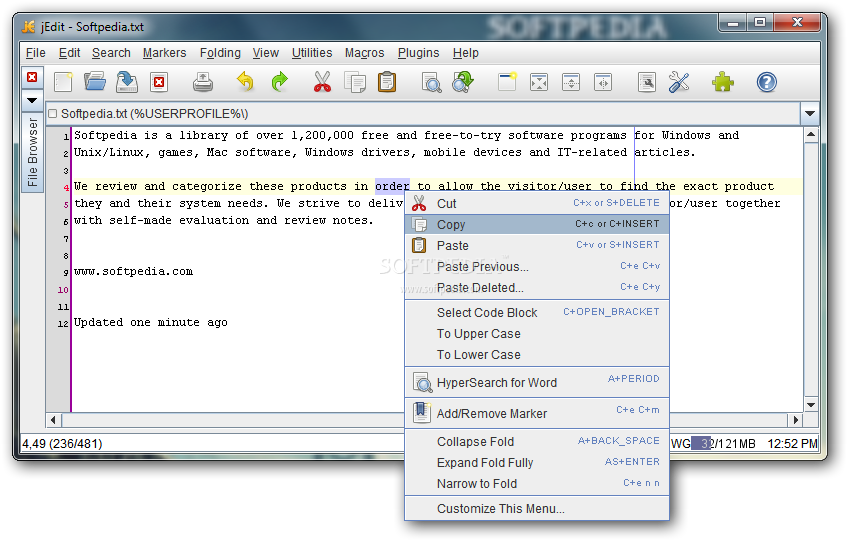Image resolution: width=848 pixels, height=541 pixels.
Task: Choose Paste Deleted... in context menu
Action: [537, 288]
